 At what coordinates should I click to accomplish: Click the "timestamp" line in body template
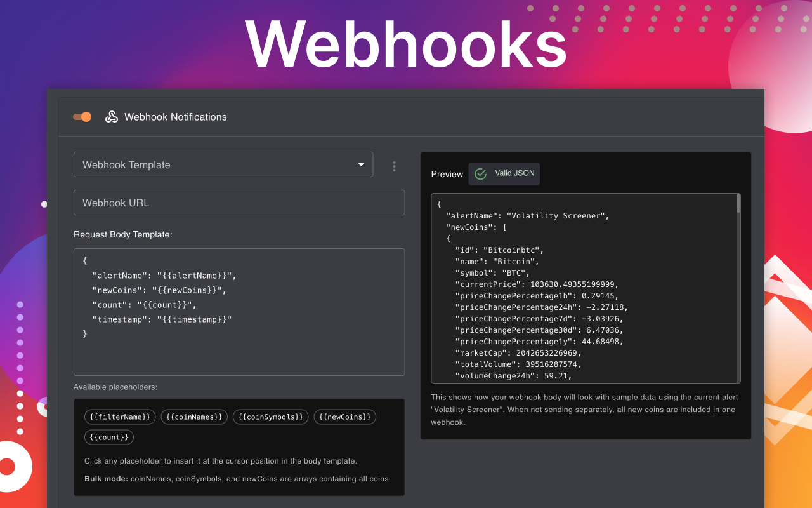point(162,319)
